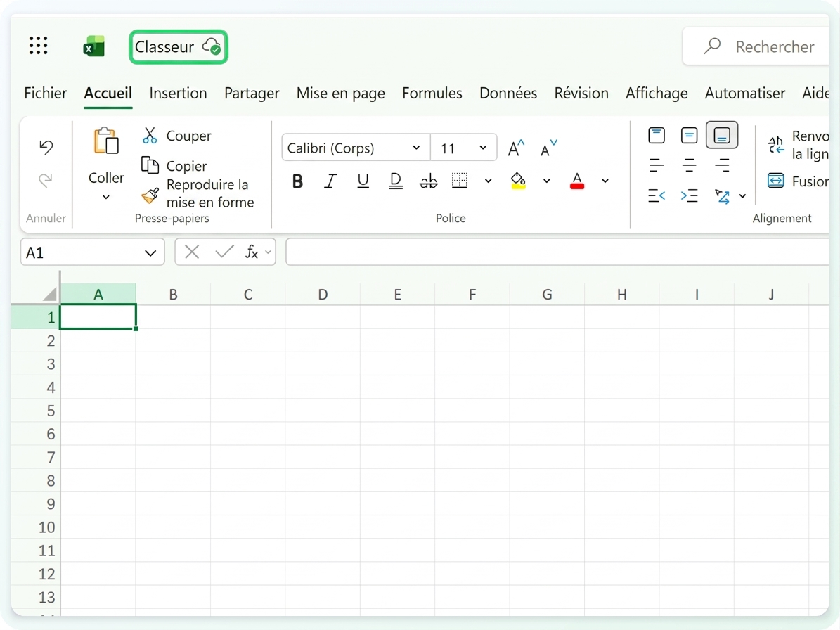This screenshot has width=840, height=630.
Task: Apply cell borders
Action: [x=460, y=181]
